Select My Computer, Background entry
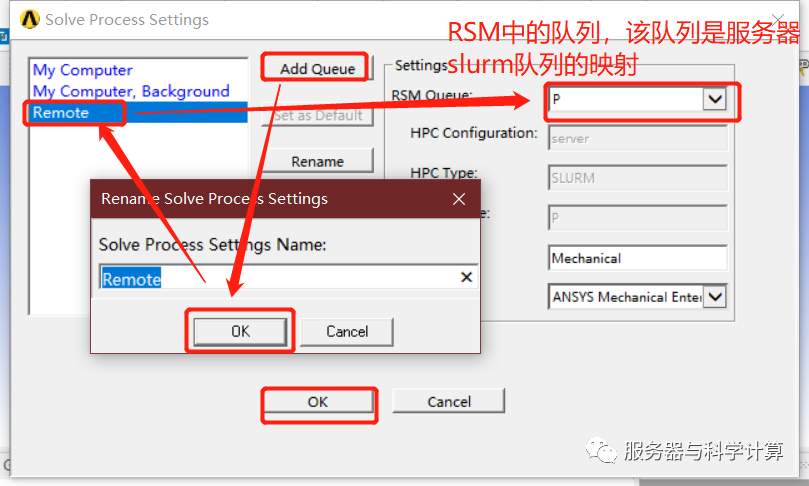The image size is (809, 486). click(131, 91)
